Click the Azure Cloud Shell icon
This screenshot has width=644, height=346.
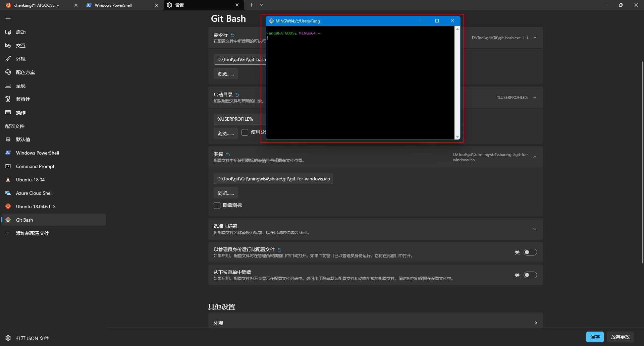8,193
